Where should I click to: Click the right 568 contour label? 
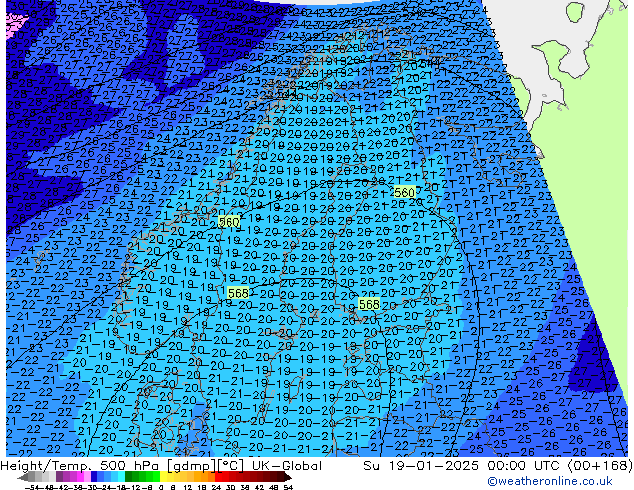[x=369, y=304]
